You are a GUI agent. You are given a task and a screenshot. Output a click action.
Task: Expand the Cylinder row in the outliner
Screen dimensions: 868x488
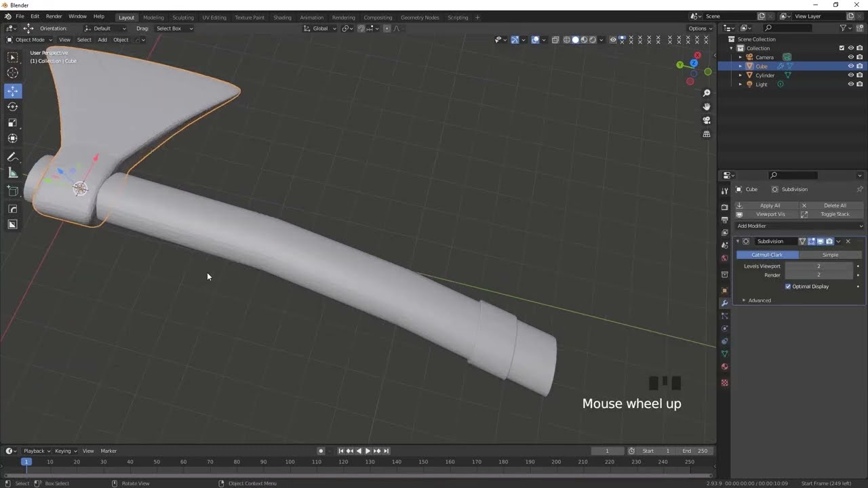(740, 75)
